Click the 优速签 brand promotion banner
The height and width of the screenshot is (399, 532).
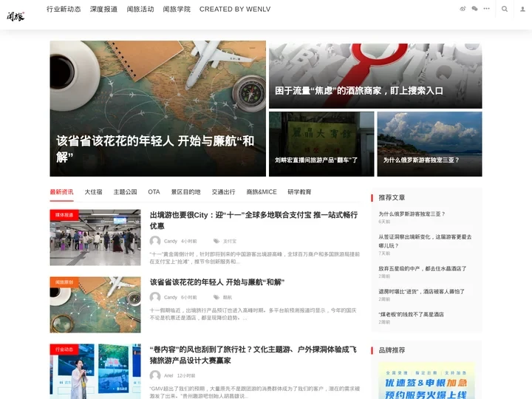click(x=427, y=381)
